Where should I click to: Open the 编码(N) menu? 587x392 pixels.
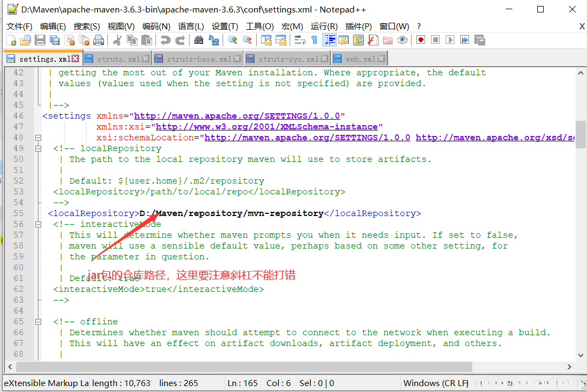(156, 26)
